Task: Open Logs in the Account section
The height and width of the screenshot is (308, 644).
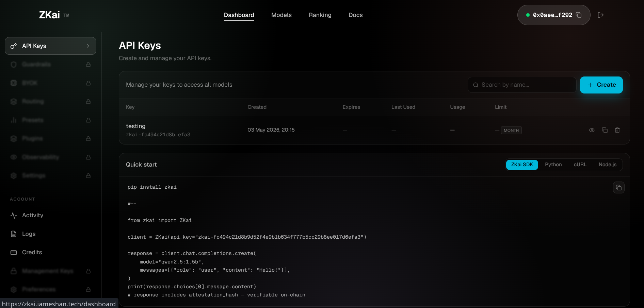Action: tap(29, 234)
